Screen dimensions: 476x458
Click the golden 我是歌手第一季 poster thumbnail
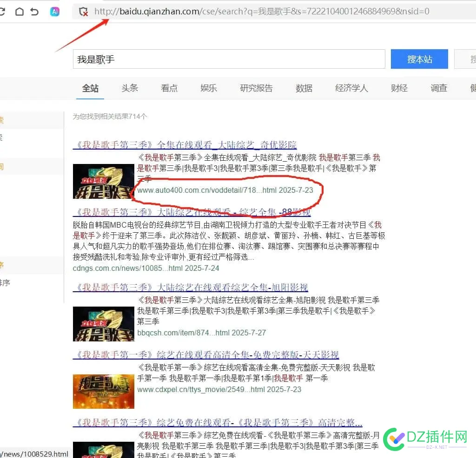pos(103,392)
